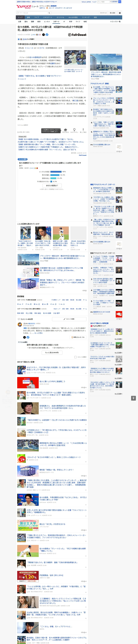The image size is (138, 644).
Task: Click the コメントを書く button
Action: (69, 319)
